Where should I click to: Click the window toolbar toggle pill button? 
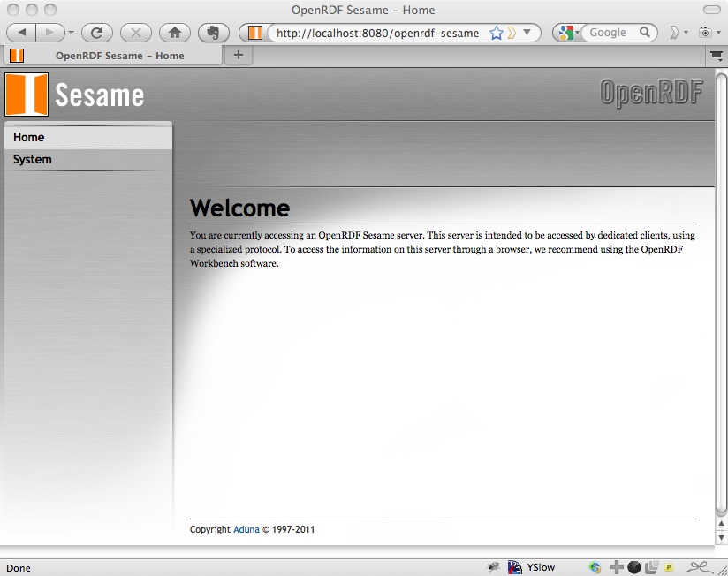coord(712,10)
